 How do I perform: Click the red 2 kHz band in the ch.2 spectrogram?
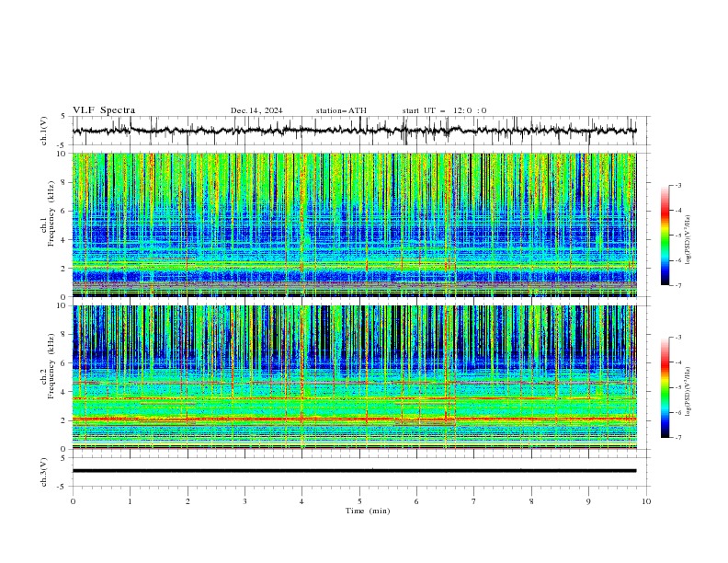pyautogui.click(x=354, y=419)
